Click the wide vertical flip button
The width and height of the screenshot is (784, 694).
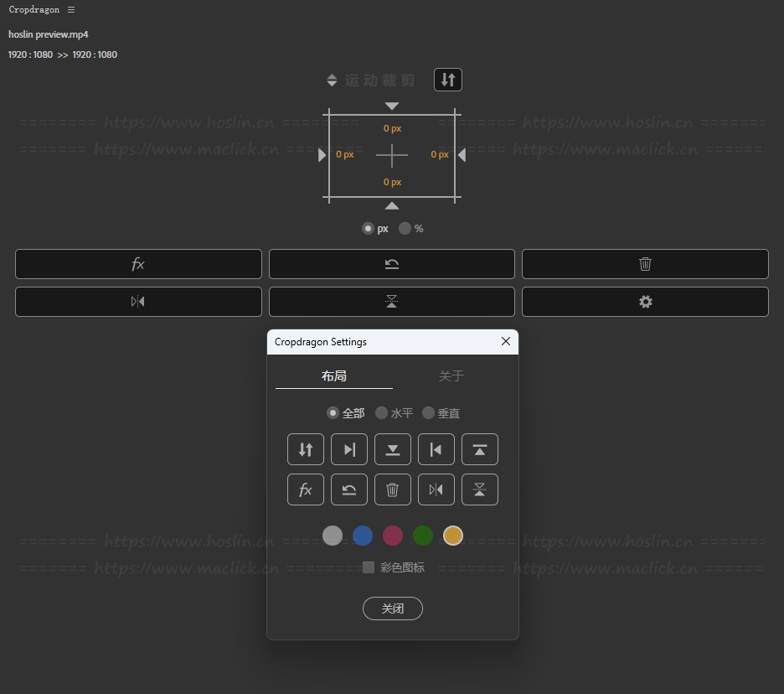point(392,302)
